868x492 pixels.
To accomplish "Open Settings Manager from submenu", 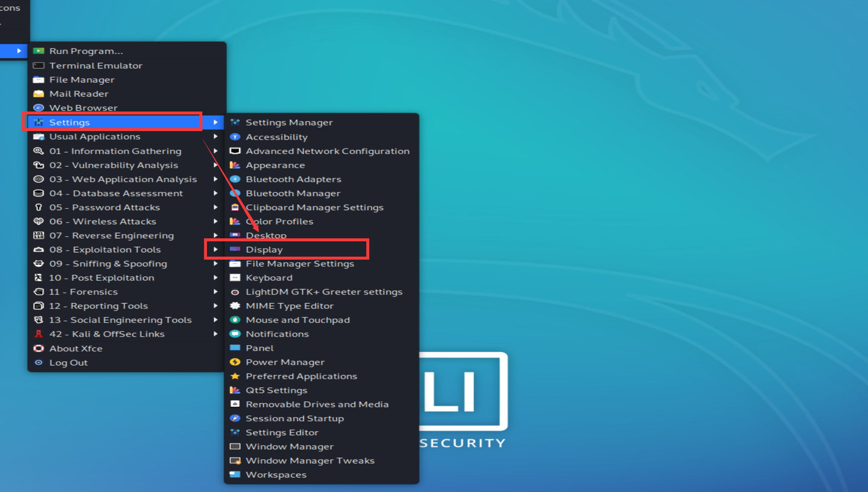I will pyautogui.click(x=289, y=123).
